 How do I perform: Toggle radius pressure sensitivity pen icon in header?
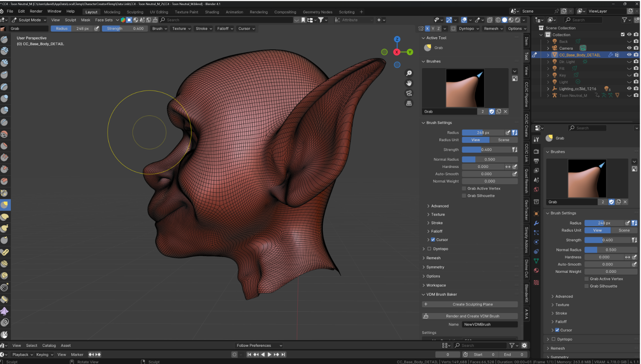(97, 29)
